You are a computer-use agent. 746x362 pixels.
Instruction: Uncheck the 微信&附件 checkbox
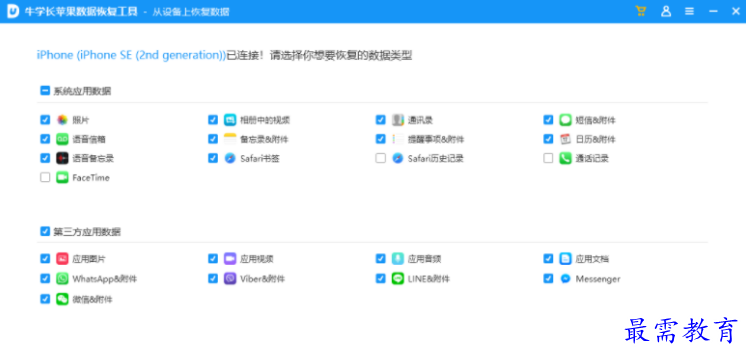click(45, 299)
